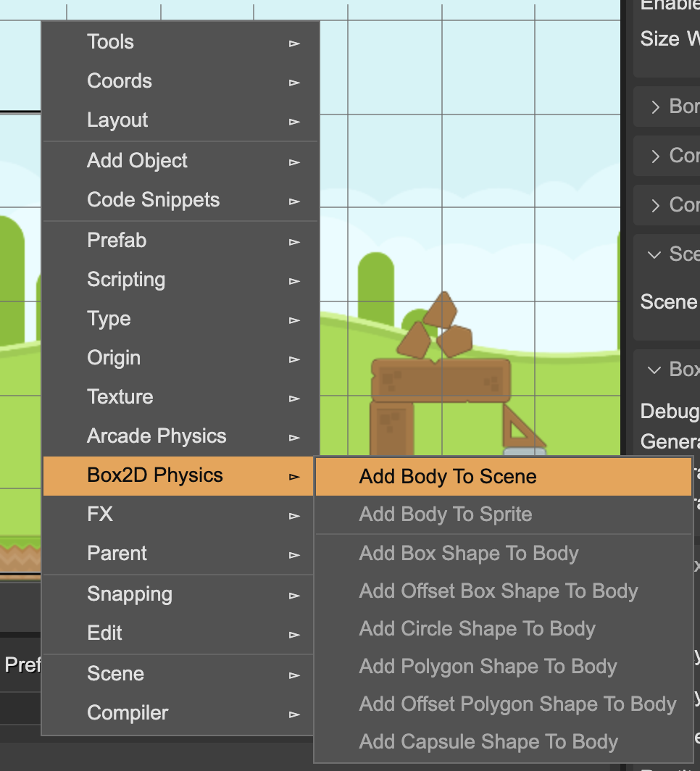The width and height of the screenshot is (700, 771).
Task: Choose Add Capsule Shape To Body
Action: (504, 742)
